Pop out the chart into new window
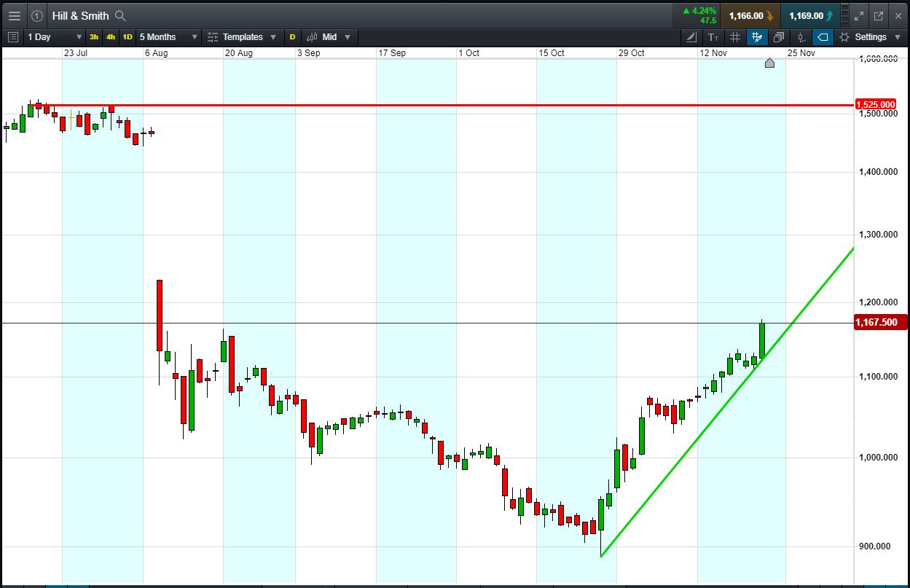910x588 pixels. (879, 15)
